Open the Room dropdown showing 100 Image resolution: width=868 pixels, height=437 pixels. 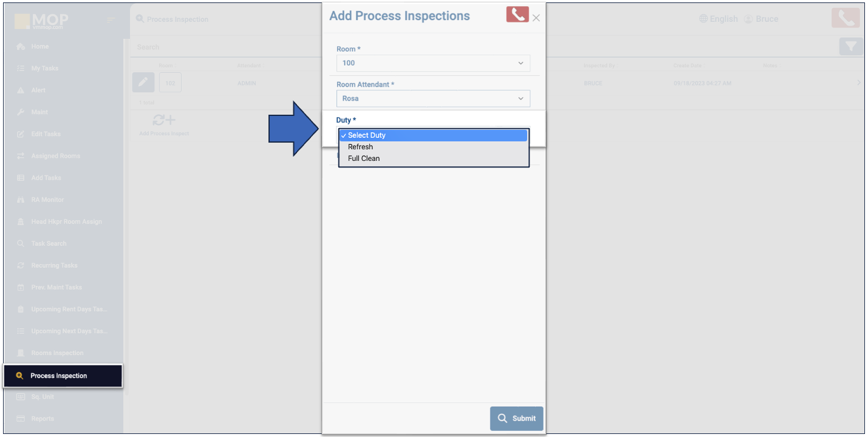[433, 63]
